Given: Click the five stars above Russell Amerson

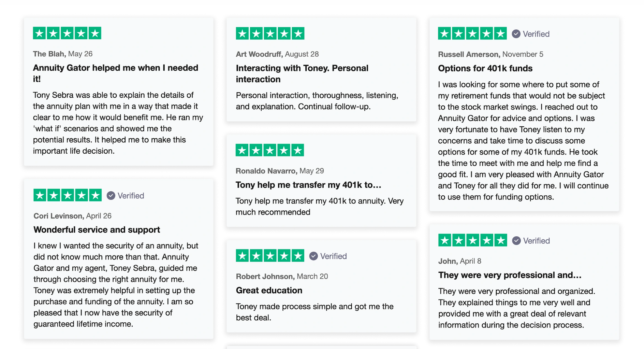Looking at the screenshot, I should point(472,33).
